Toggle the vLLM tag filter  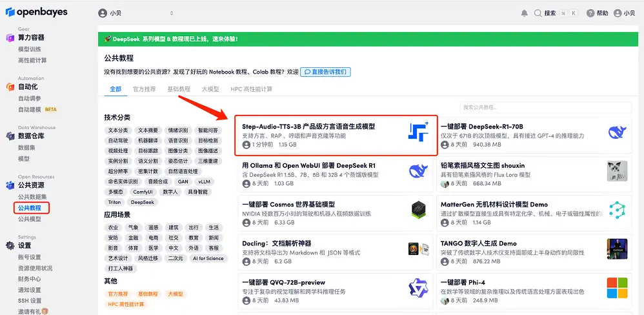tap(204, 181)
